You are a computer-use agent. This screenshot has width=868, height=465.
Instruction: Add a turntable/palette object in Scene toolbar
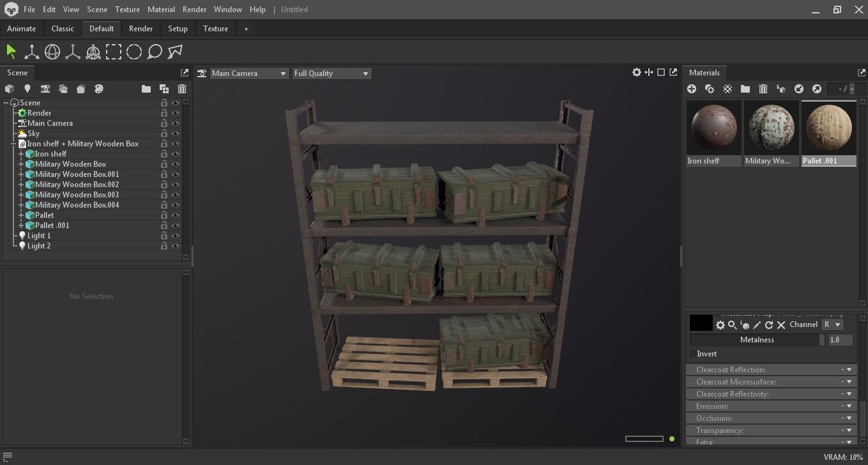[99, 89]
